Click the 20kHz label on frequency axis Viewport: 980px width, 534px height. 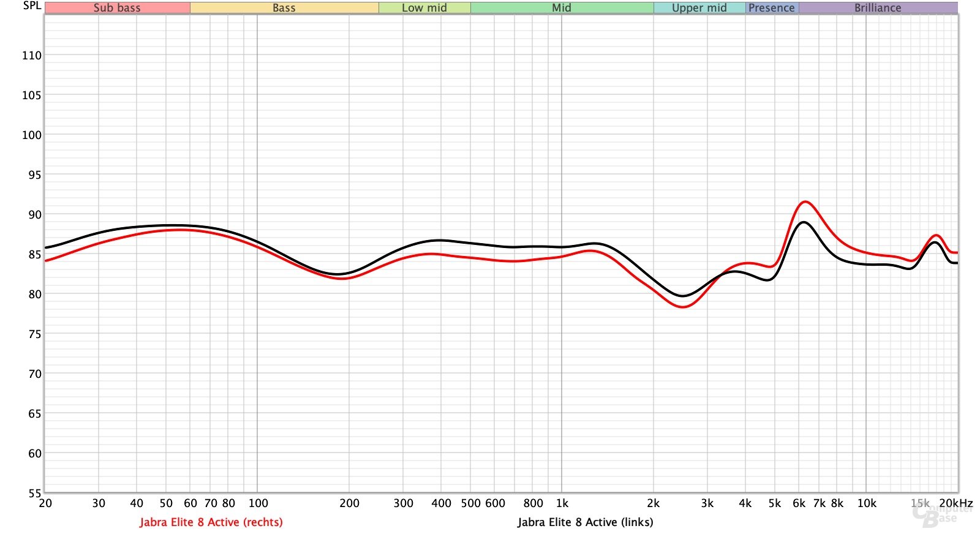point(956,503)
